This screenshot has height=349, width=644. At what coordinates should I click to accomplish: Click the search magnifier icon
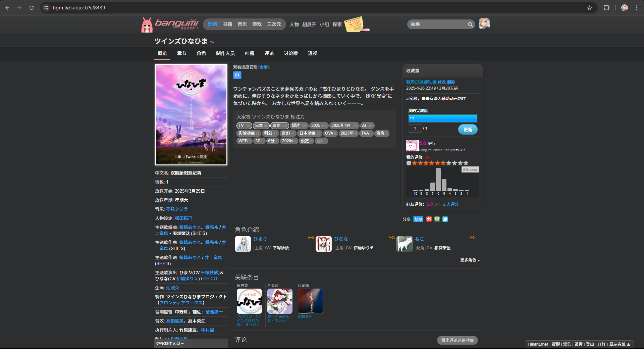coord(470,24)
